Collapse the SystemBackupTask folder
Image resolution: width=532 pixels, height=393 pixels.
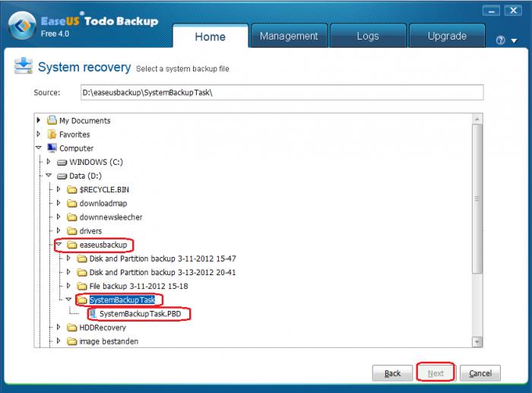point(68,300)
